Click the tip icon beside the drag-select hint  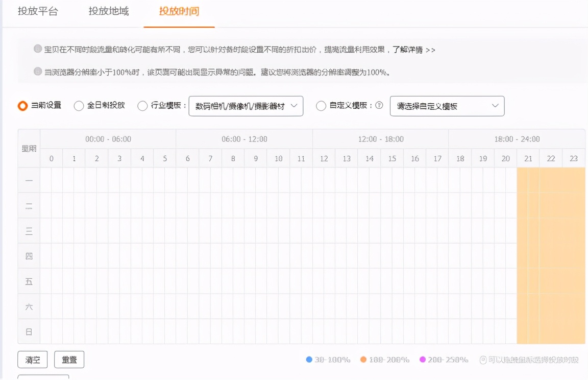(x=483, y=360)
